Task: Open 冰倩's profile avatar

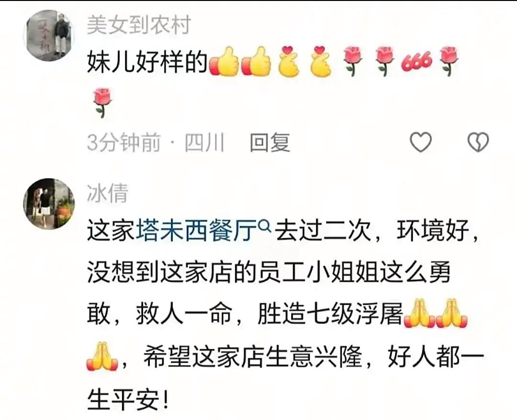Action: tap(49, 204)
